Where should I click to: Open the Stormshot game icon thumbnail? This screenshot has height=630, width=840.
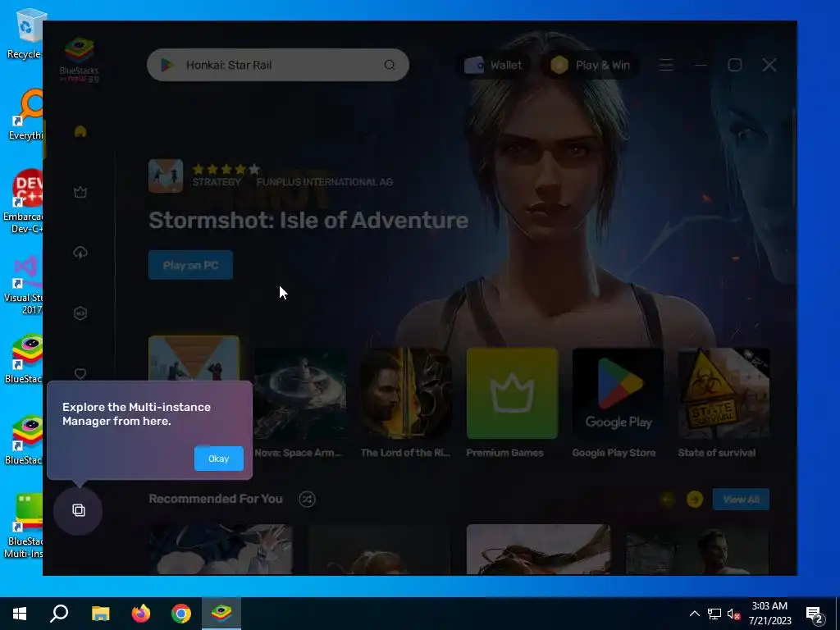pyautogui.click(x=166, y=176)
